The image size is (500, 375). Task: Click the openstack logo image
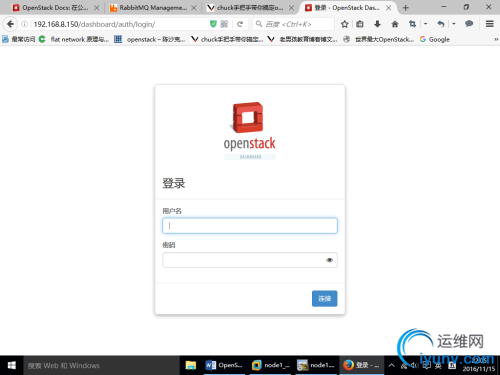coord(250,131)
